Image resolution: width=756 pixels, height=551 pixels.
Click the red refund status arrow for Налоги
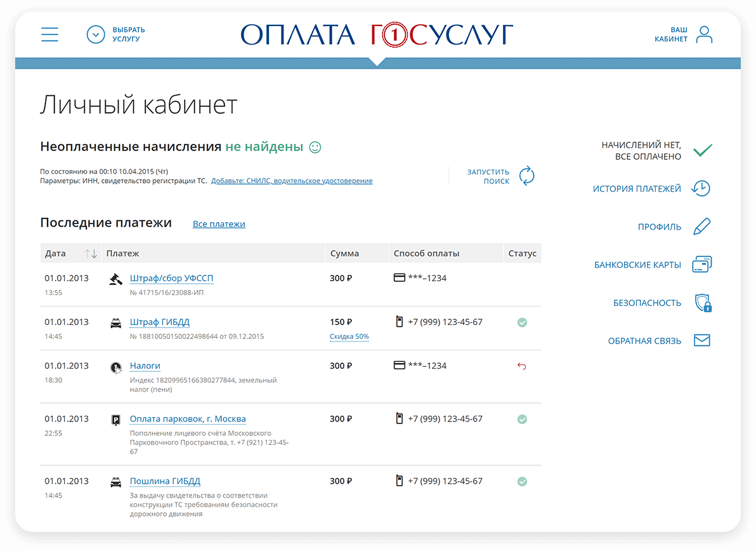[522, 366]
